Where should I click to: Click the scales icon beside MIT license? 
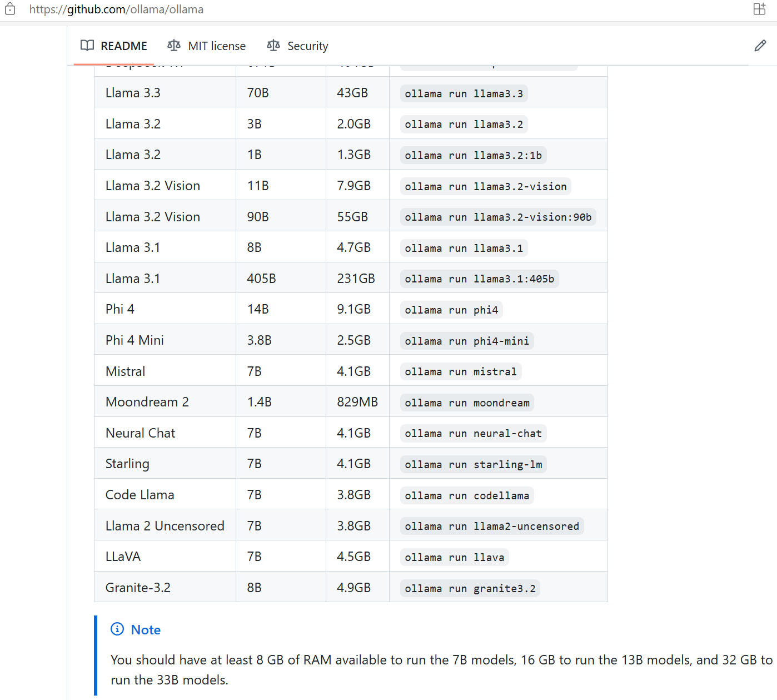pos(174,46)
